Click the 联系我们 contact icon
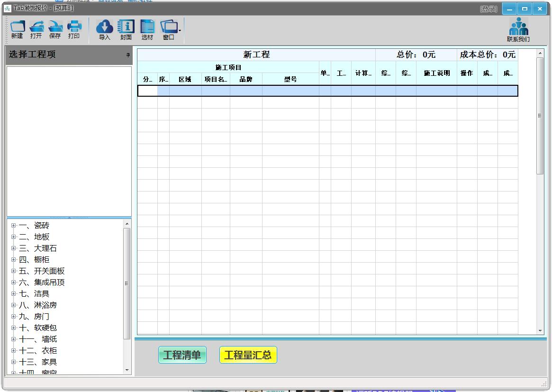 point(518,30)
